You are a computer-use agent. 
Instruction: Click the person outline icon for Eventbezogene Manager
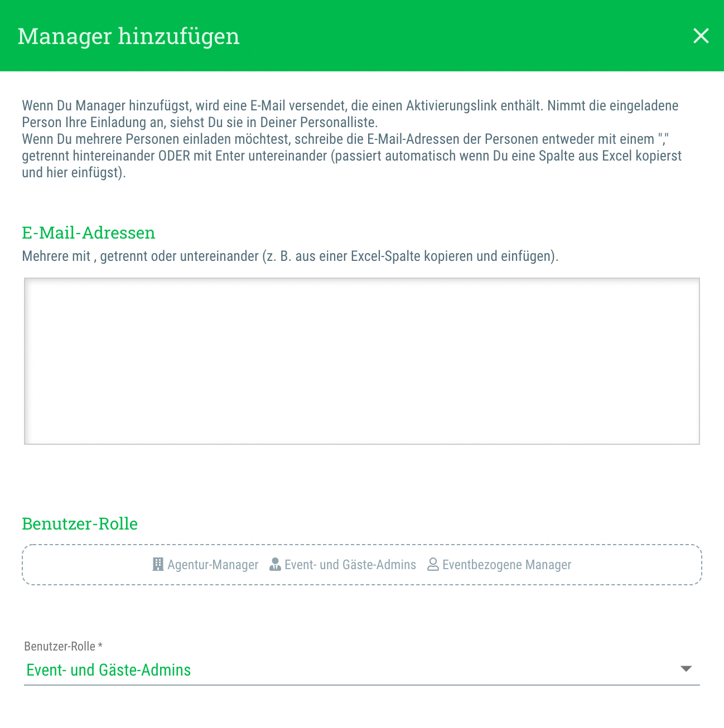pyautogui.click(x=433, y=565)
